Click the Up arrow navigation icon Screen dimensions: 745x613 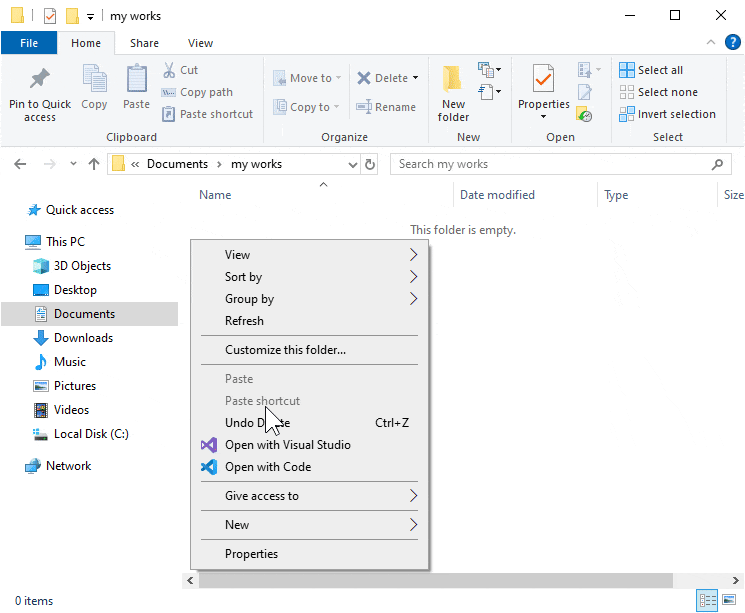click(94, 164)
